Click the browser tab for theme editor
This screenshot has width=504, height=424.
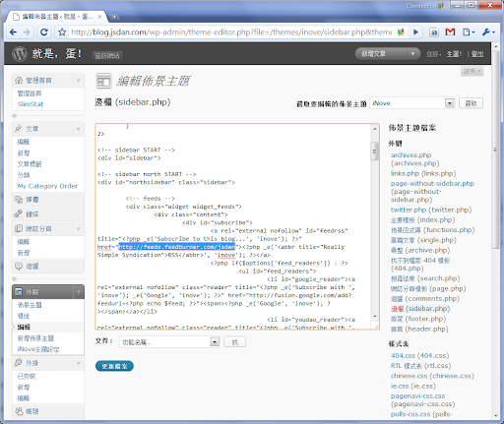58,17
